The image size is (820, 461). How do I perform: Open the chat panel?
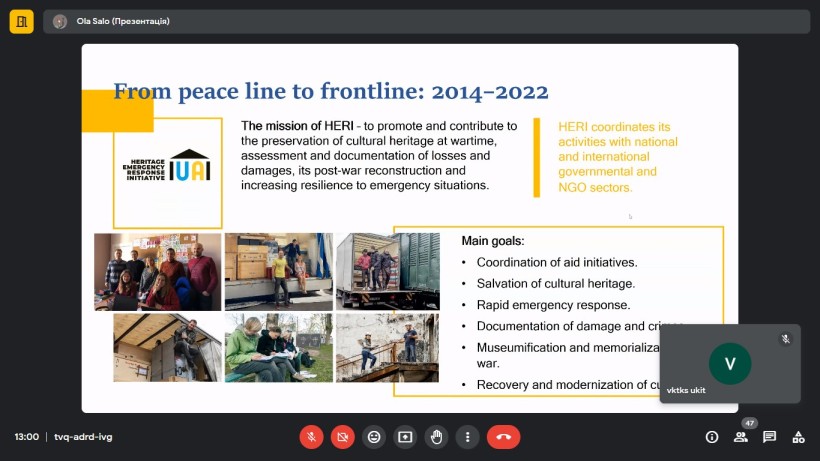pyautogui.click(x=769, y=437)
